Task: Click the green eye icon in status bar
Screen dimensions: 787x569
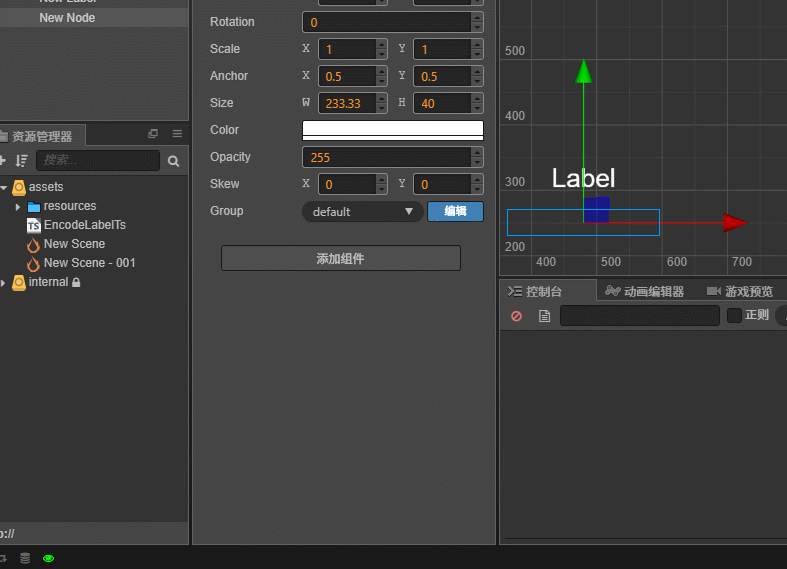Action: (49, 558)
